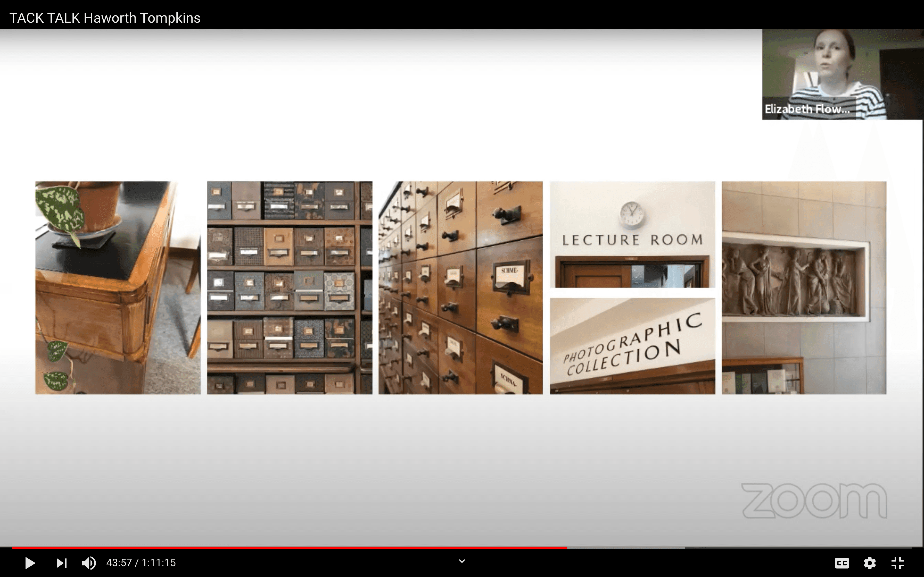This screenshot has height=577, width=924.
Task: Click the speaker name label Elizabeth Flow...
Action: [x=807, y=109]
